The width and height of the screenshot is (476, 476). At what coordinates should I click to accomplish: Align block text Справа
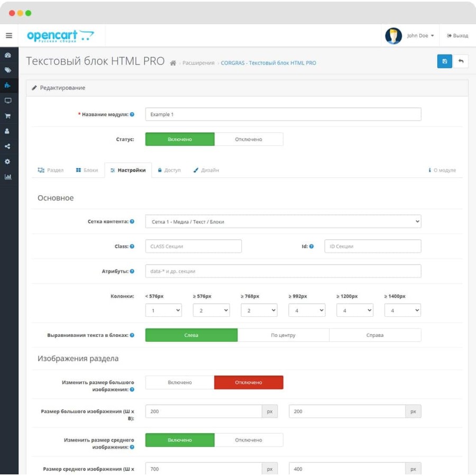[x=375, y=335]
